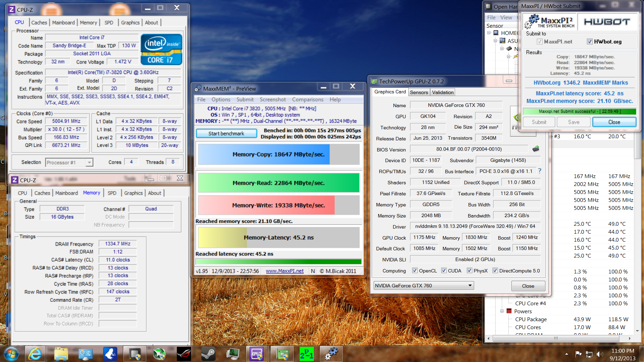The height and width of the screenshot is (362, 644).
Task: Click the green X jet taskbar icon
Action: pyautogui.click(x=159, y=354)
